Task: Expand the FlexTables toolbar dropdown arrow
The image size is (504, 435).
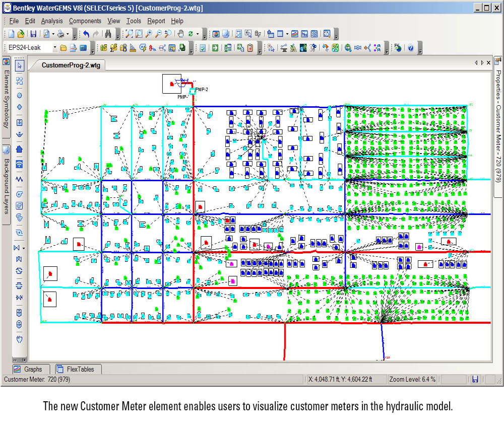Action: point(287,34)
